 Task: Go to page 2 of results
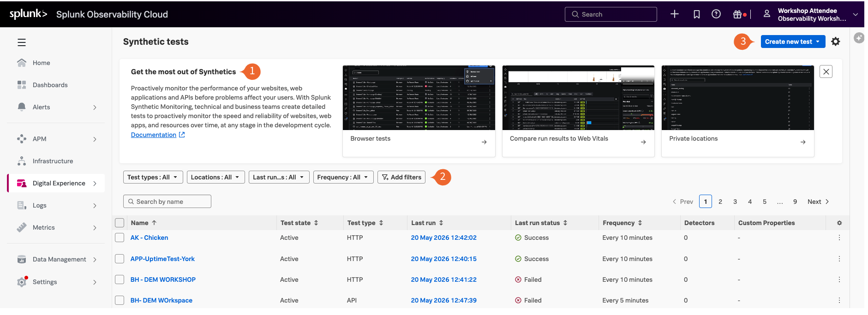tap(720, 202)
